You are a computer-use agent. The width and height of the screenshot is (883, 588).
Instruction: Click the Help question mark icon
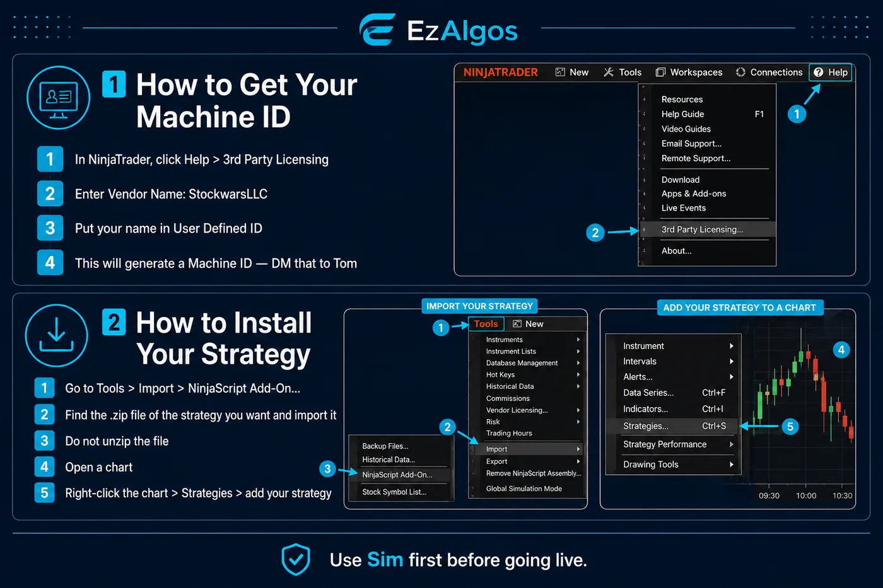[819, 72]
